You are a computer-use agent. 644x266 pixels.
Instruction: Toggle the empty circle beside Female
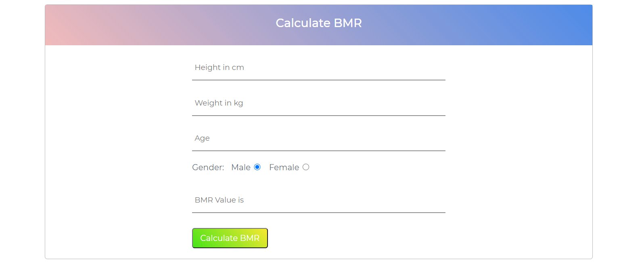click(x=306, y=167)
